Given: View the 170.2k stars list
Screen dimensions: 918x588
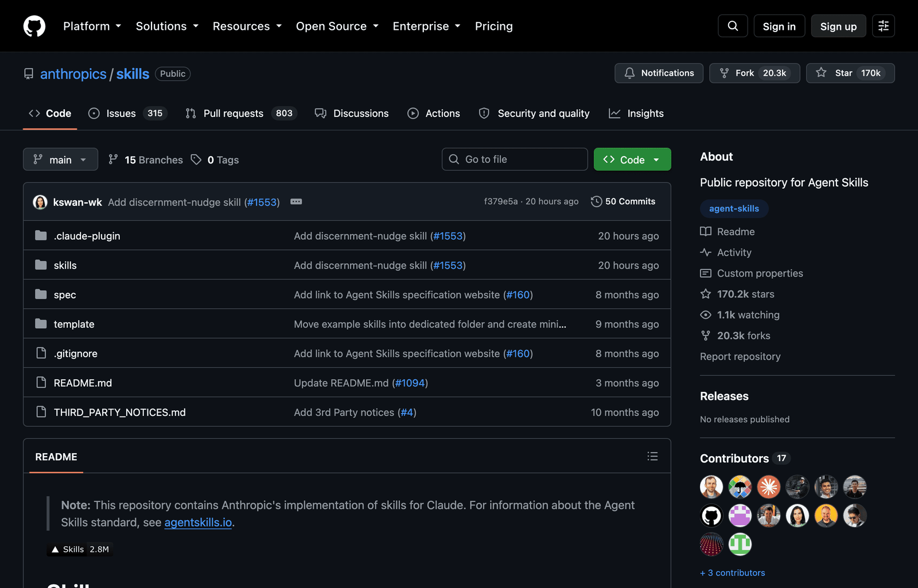Looking at the screenshot, I should 737,294.
